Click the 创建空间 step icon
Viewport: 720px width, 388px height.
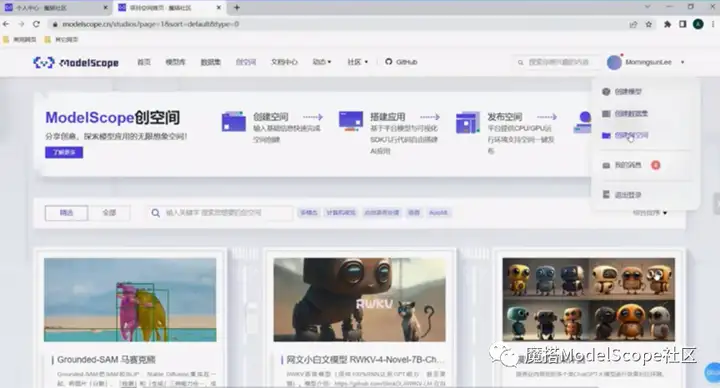tap(233, 122)
